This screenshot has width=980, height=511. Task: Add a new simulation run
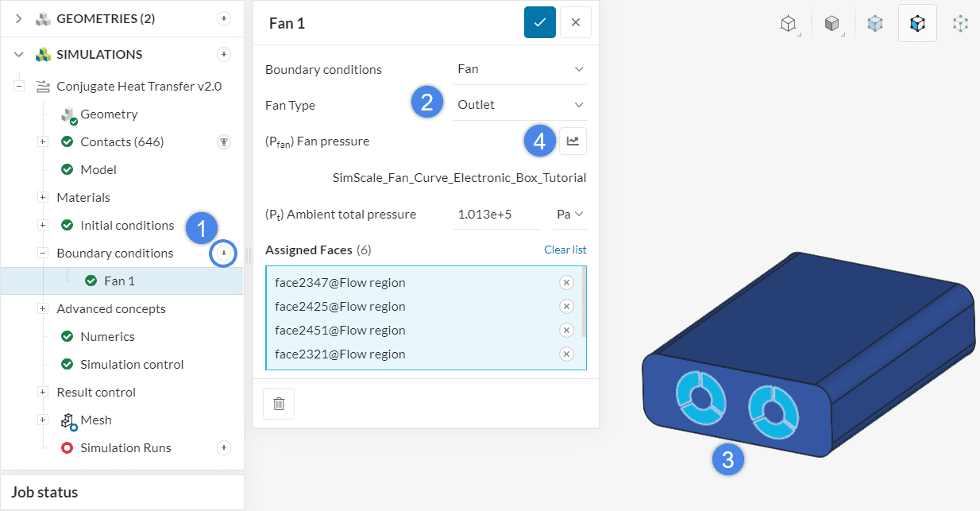tap(224, 447)
